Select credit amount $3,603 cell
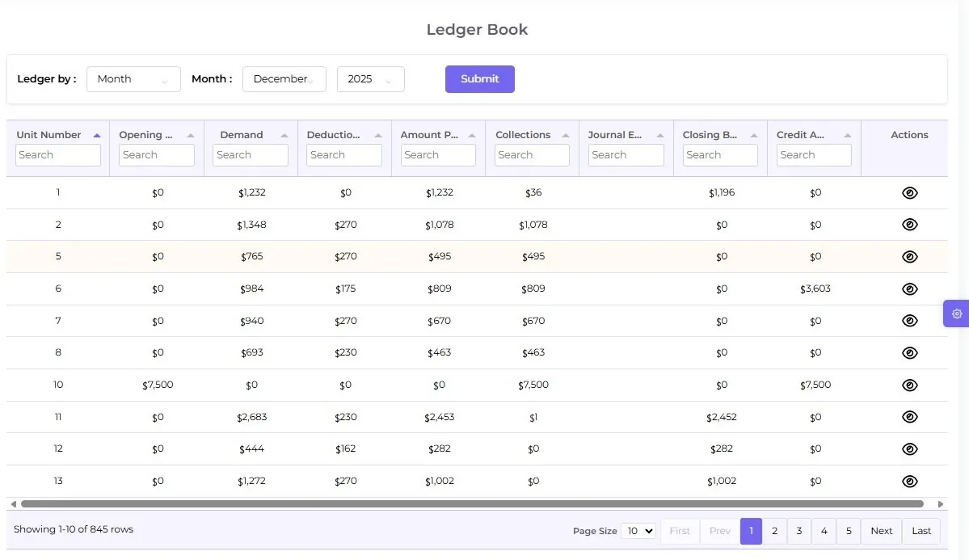969x560 pixels. [815, 288]
